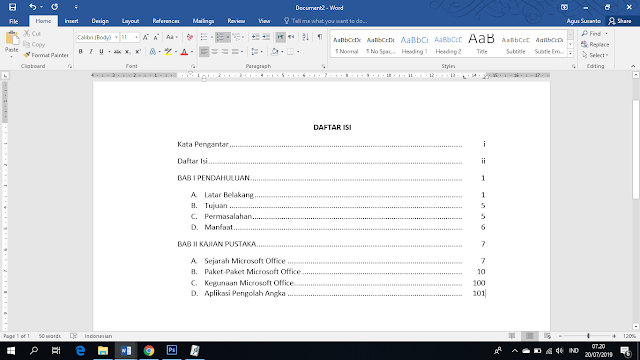Open the Layout ribbon tab
Viewport: 640px width, 360px height.
click(130, 21)
